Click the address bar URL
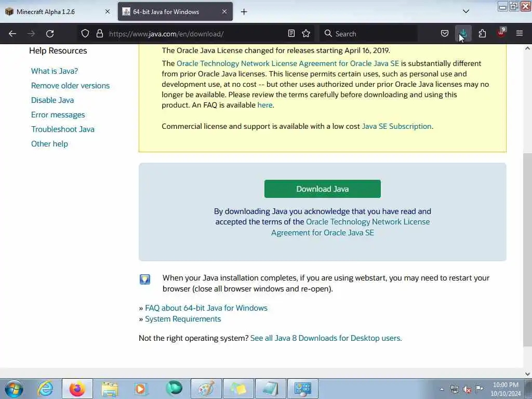532x399 pixels. tap(166, 34)
